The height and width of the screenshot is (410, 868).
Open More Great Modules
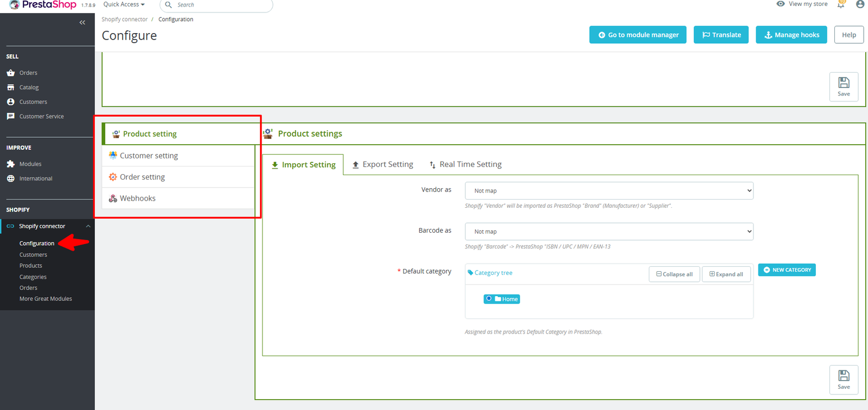pyautogui.click(x=46, y=299)
